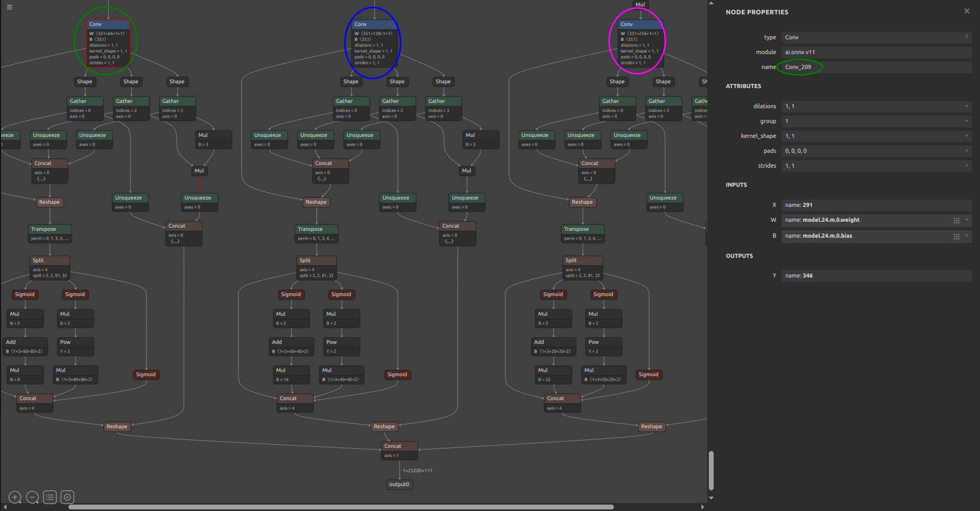This screenshot has height=511, width=980.
Task: Expand the pads attribute details
Action: (966, 151)
